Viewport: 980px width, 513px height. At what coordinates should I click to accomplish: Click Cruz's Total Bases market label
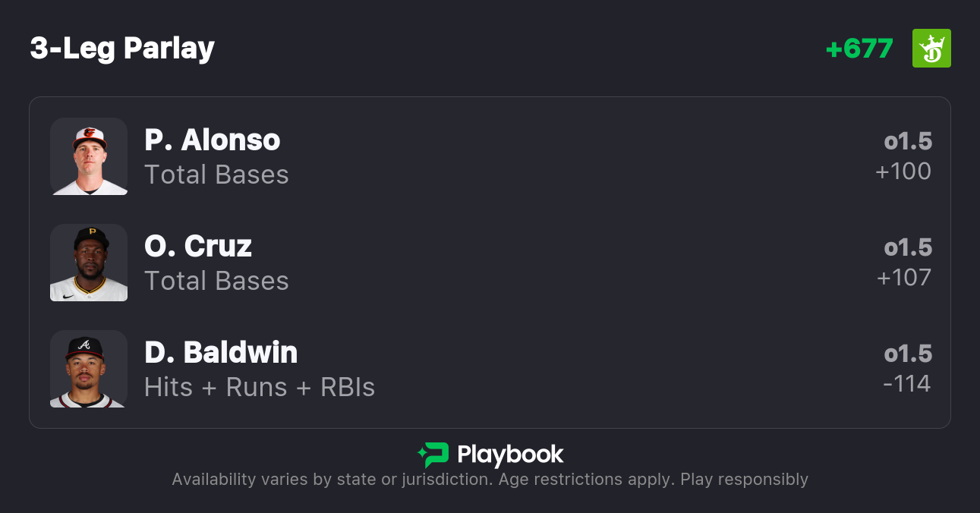216,281
